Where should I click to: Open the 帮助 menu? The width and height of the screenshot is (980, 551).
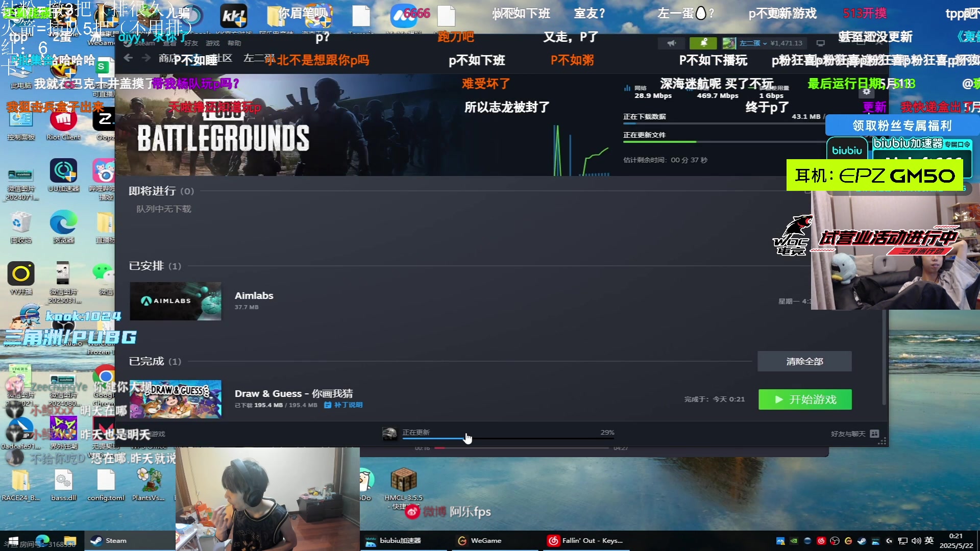tap(234, 43)
